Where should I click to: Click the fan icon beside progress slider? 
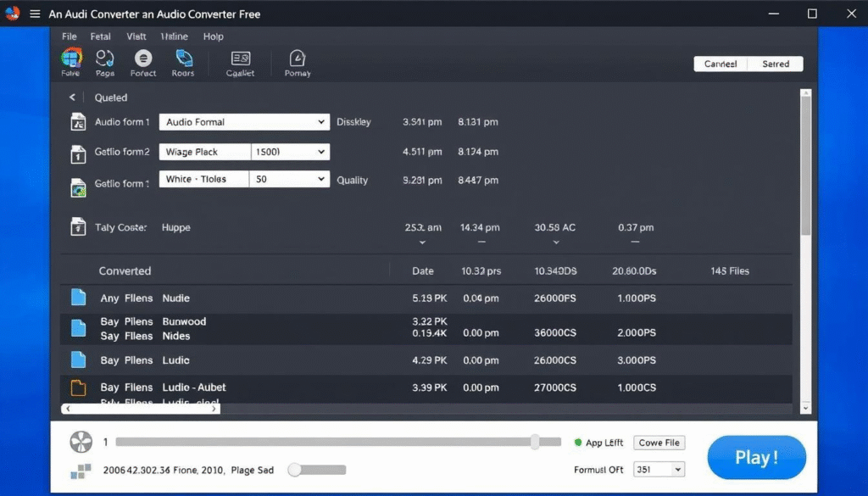(81, 442)
